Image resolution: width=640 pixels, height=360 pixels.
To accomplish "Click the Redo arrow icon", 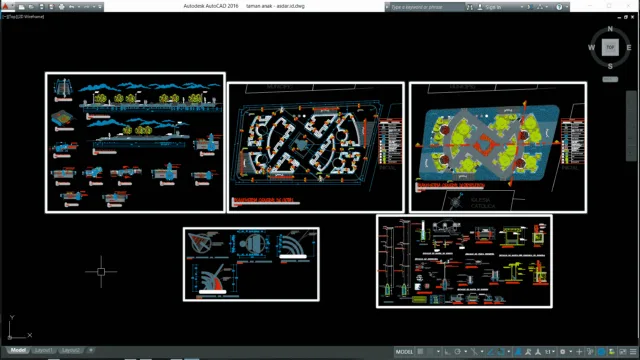I will pyautogui.click(x=87, y=7).
